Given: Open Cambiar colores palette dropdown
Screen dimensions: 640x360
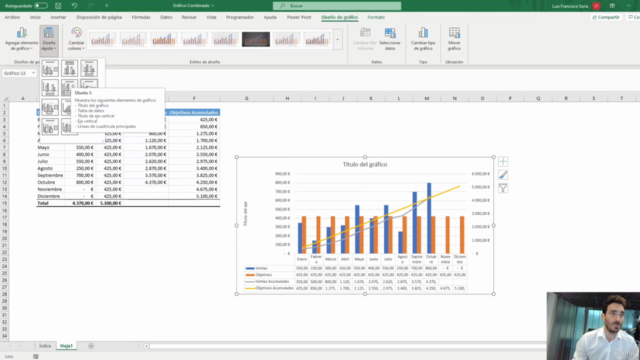Looking at the screenshot, I should (x=76, y=39).
